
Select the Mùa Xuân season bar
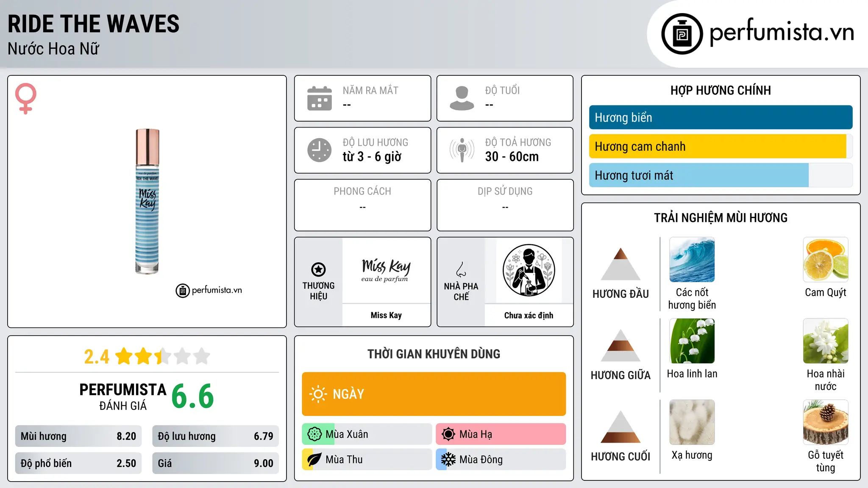tap(367, 434)
